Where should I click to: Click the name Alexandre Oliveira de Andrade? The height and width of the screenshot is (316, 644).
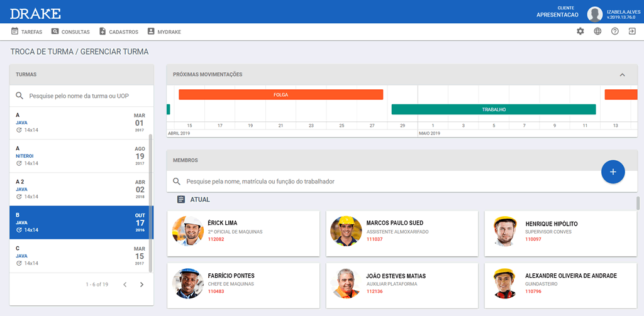point(571,276)
